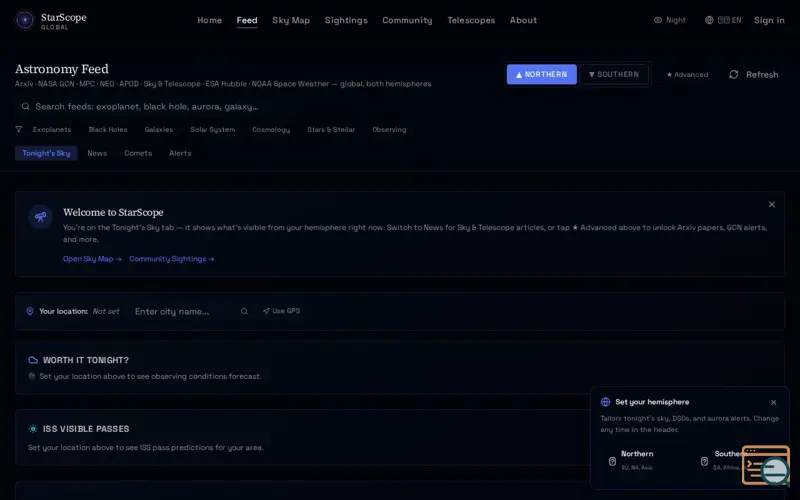Switch to the Comets tab

138,153
